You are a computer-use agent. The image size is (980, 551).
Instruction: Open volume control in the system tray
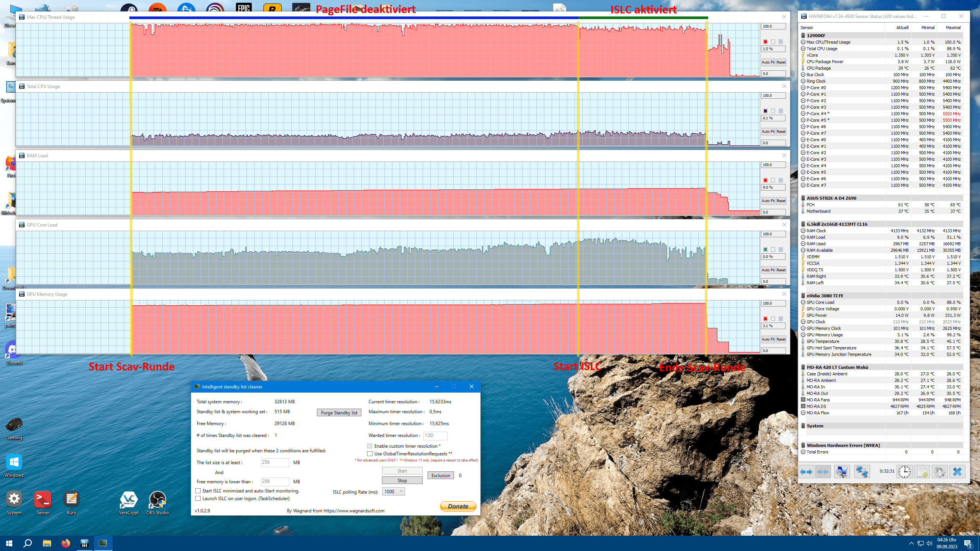(x=929, y=543)
